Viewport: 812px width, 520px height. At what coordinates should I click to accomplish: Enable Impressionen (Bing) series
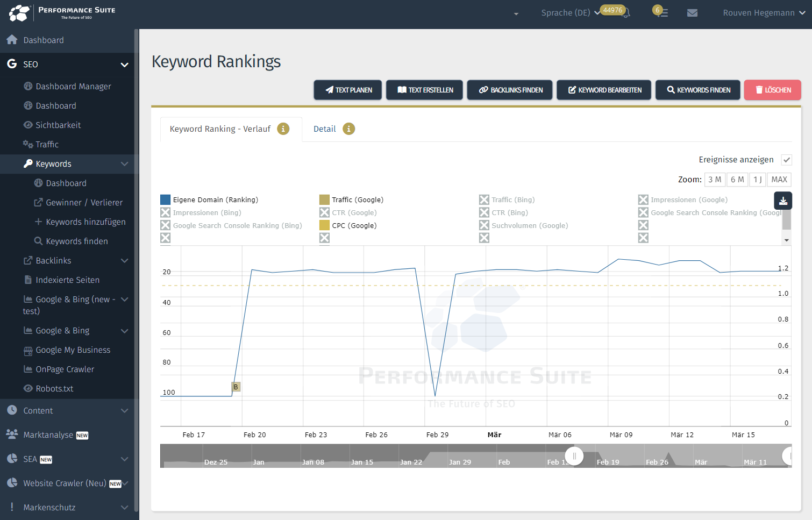pos(166,212)
